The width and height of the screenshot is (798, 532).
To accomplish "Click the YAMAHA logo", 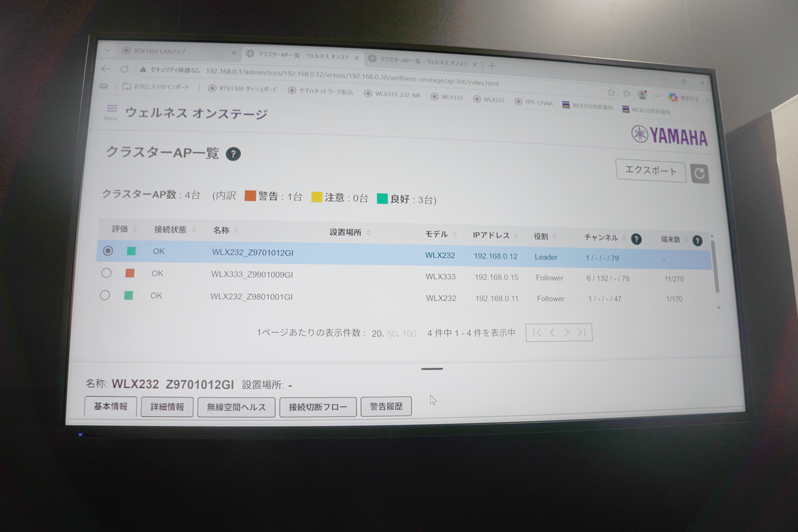I will (x=669, y=136).
